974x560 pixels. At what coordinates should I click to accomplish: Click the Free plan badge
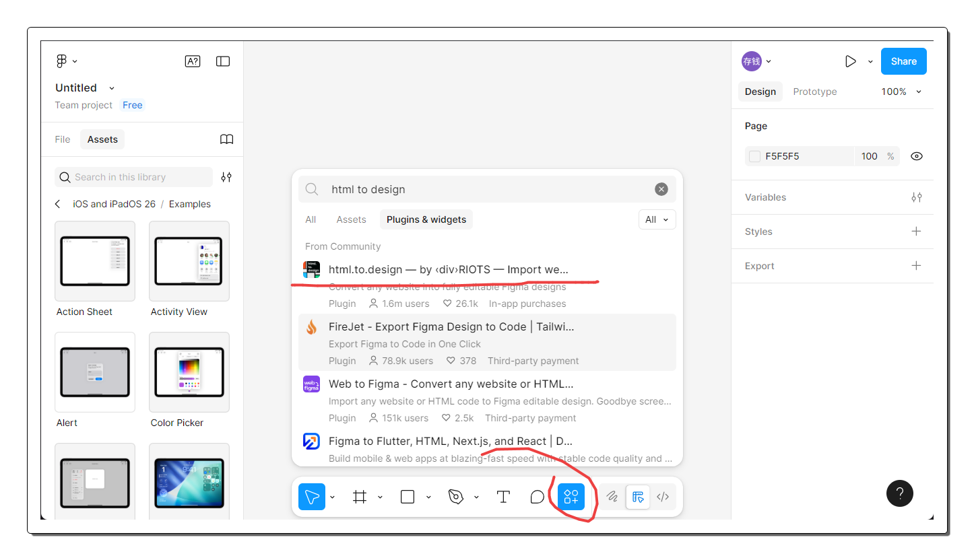tap(133, 105)
